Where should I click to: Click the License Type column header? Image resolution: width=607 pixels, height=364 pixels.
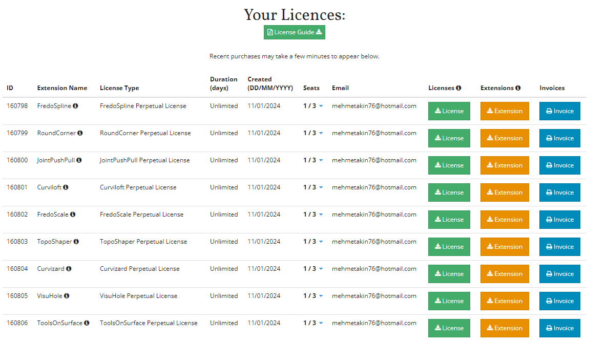pos(119,88)
